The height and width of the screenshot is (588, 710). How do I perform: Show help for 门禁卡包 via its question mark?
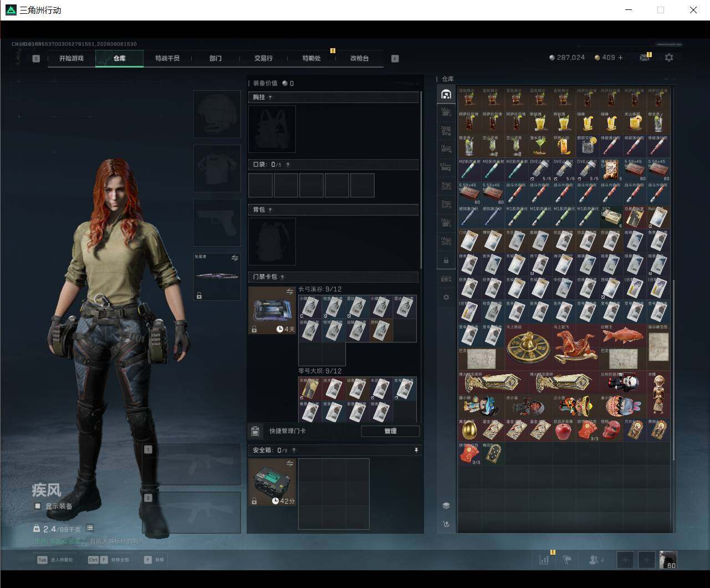point(283,277)
